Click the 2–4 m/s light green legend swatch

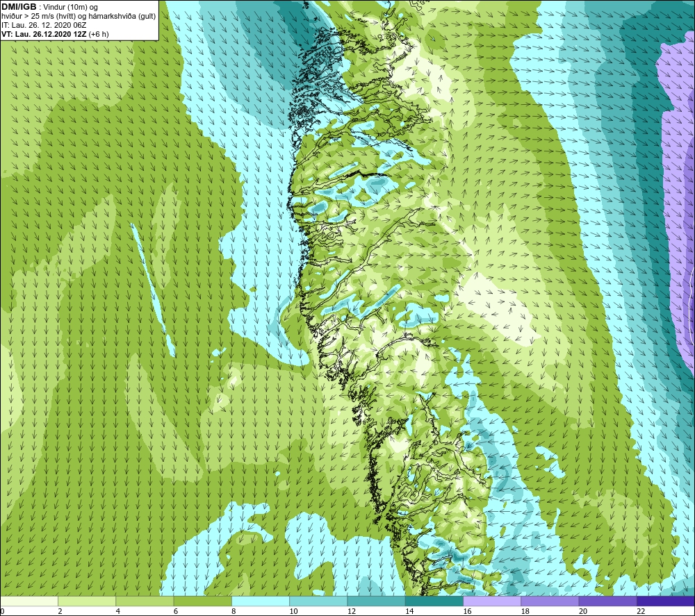click(87, 601)
